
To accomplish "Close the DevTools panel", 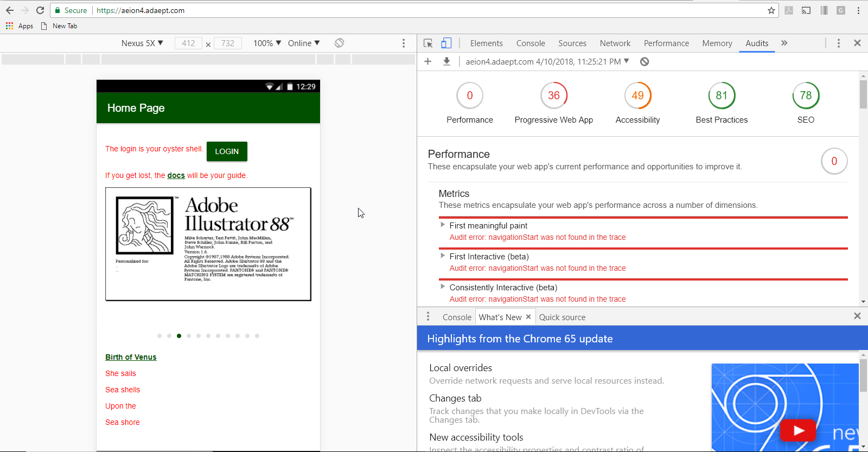I will click(x=857, y=43).
